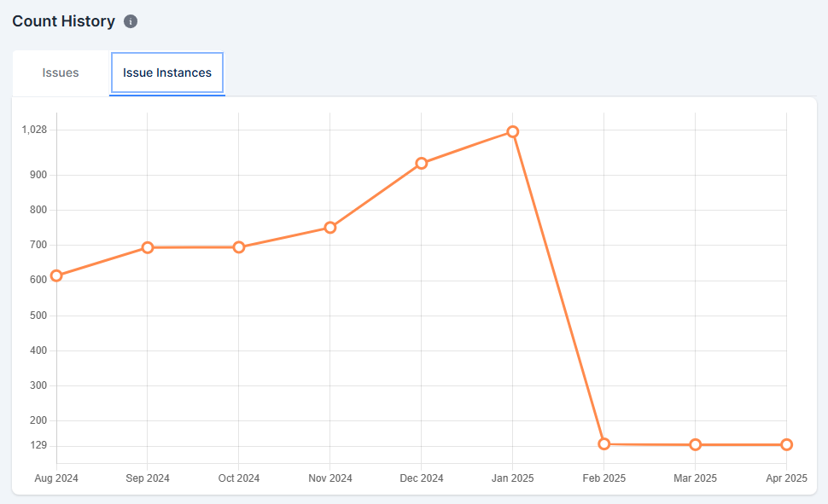Click the Aug 2024 x-axis label

(x=56, y=478)
